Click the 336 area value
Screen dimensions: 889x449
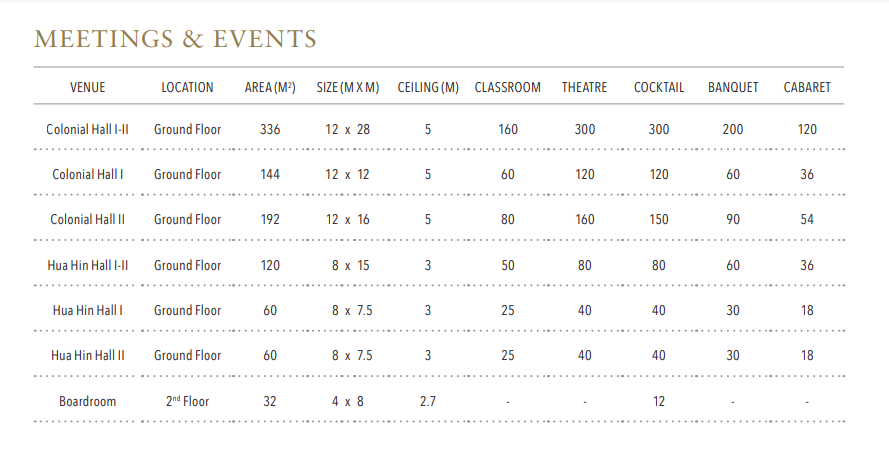(x=270, y=129)
